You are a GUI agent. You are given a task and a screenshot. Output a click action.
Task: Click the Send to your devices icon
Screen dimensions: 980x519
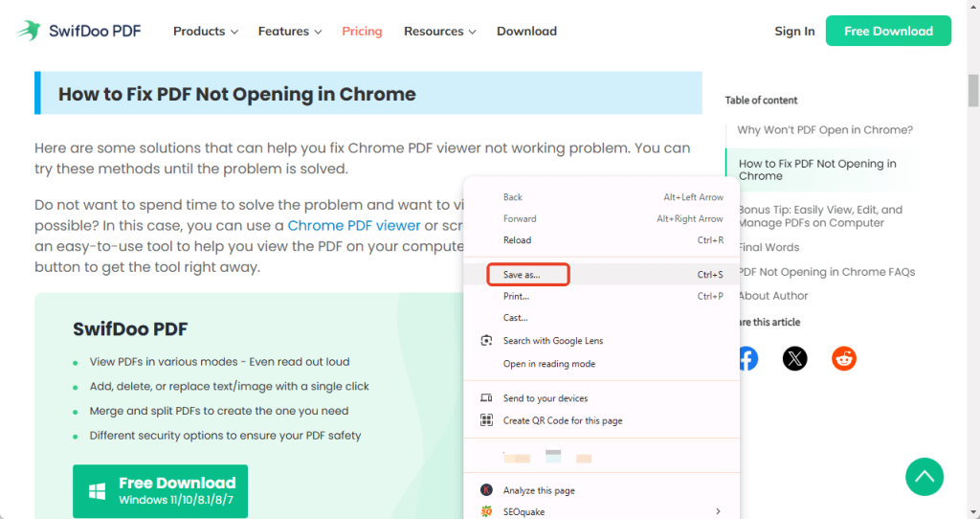click(486, 397)
